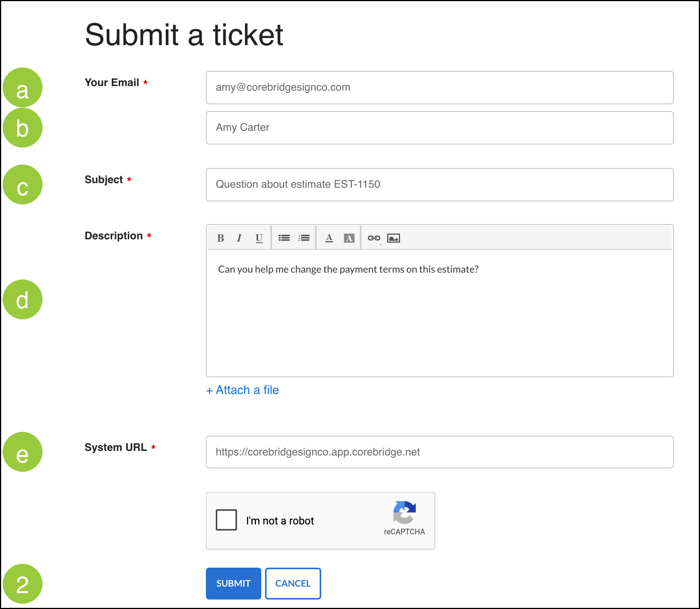
Task: Toggle underline in description toolbar
Action: pos(259,238)
